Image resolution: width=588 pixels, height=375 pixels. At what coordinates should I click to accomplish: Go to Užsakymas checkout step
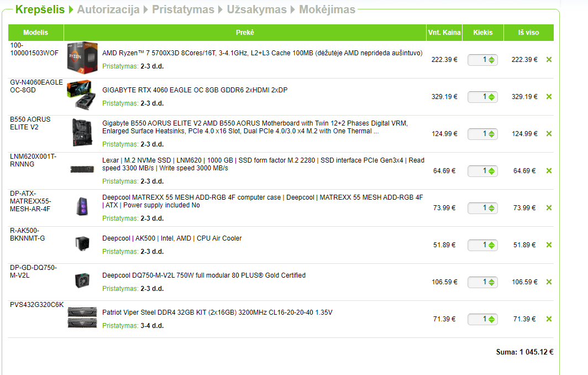(257, 9)
